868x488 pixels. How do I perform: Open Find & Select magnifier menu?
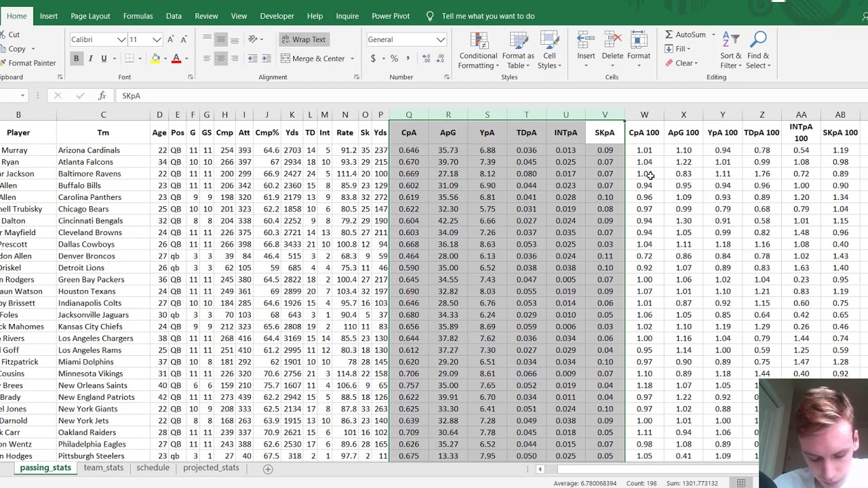click(x=758, y=51)
